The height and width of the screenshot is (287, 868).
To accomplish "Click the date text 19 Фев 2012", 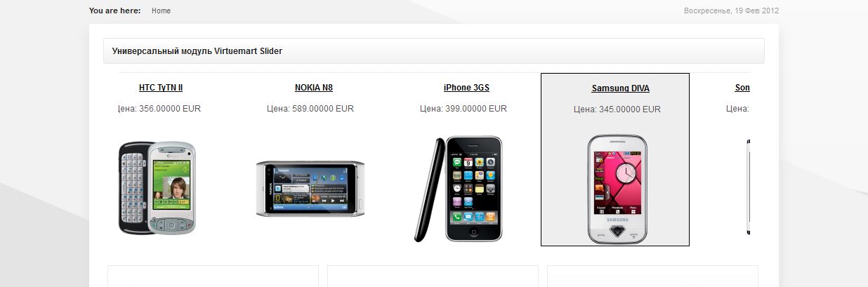I will pos(757,11).
